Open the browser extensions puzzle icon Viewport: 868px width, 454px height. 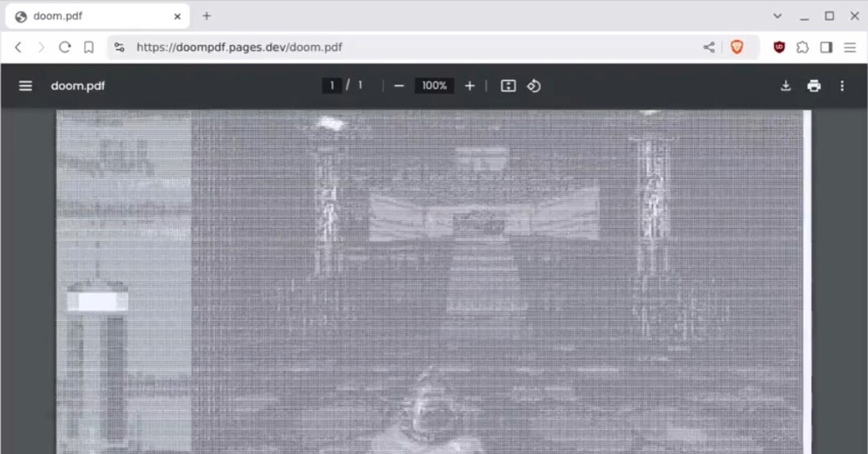point(802,47)
